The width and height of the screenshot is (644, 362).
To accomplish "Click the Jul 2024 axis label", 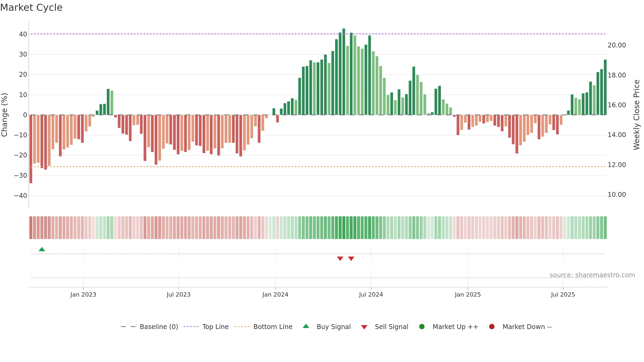I will point(371,295).
